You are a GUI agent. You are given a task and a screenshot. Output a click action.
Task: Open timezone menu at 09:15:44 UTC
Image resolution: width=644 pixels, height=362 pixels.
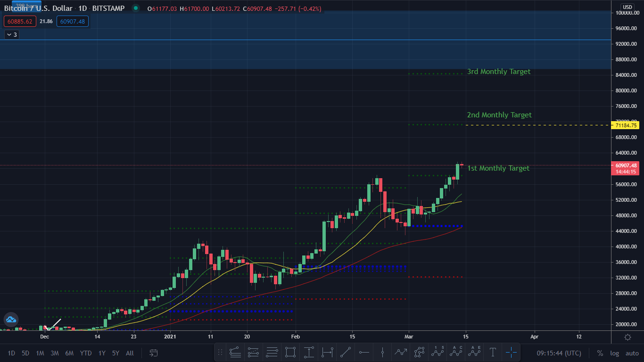pyautogui.click(x=559, y=353)
